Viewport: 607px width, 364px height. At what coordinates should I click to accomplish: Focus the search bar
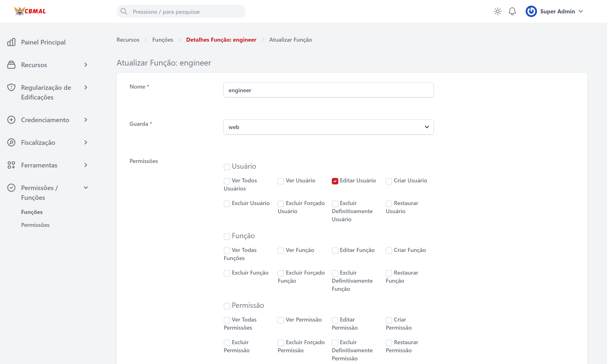coord(181,12)
